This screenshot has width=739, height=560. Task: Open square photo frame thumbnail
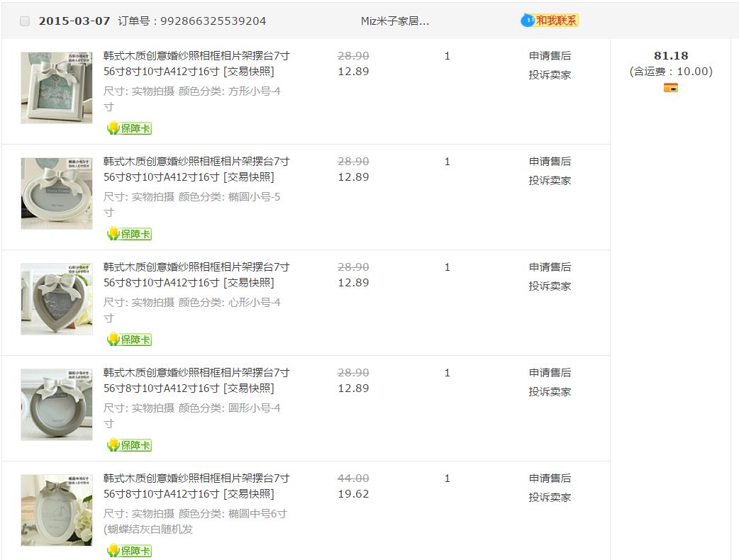point(57,88)
